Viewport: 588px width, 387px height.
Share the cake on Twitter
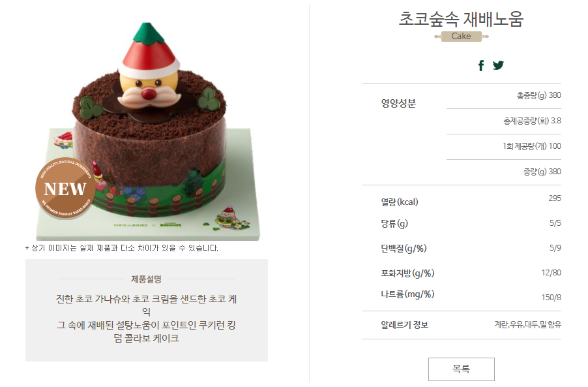tap(498, 65)
